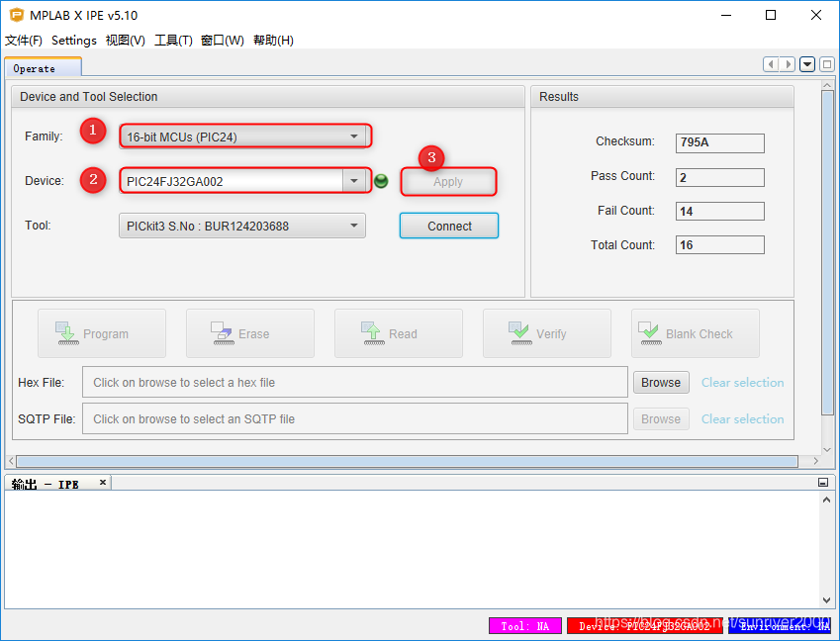Open the 视图(V) menu
This screenshot has height=641, width=840.
tap(126, 41)
